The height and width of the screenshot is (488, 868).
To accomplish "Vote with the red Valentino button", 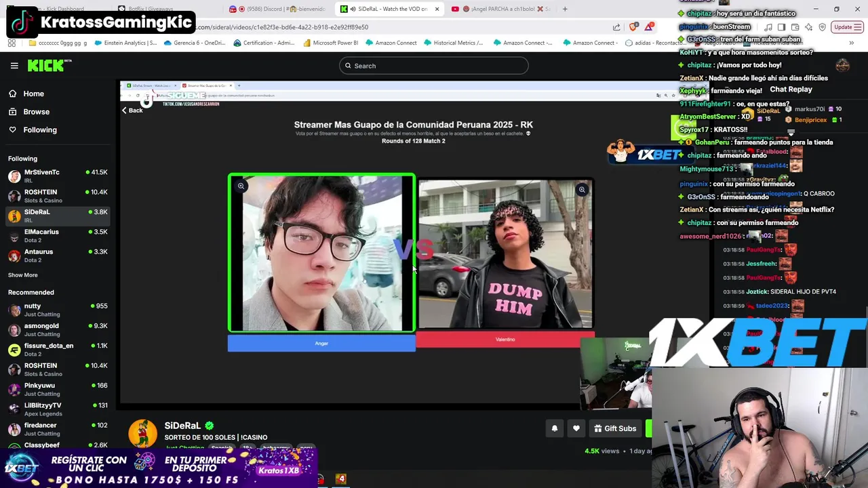I will (505, 340).
